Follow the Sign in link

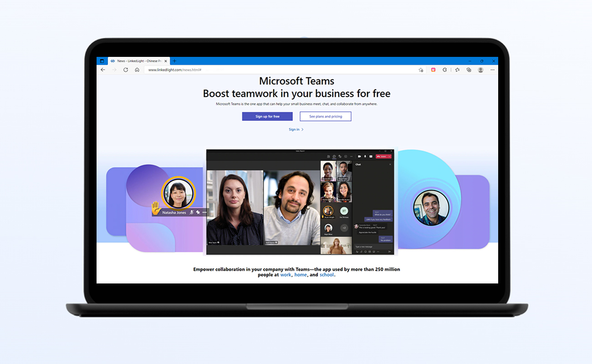click(x=296, y=130)
